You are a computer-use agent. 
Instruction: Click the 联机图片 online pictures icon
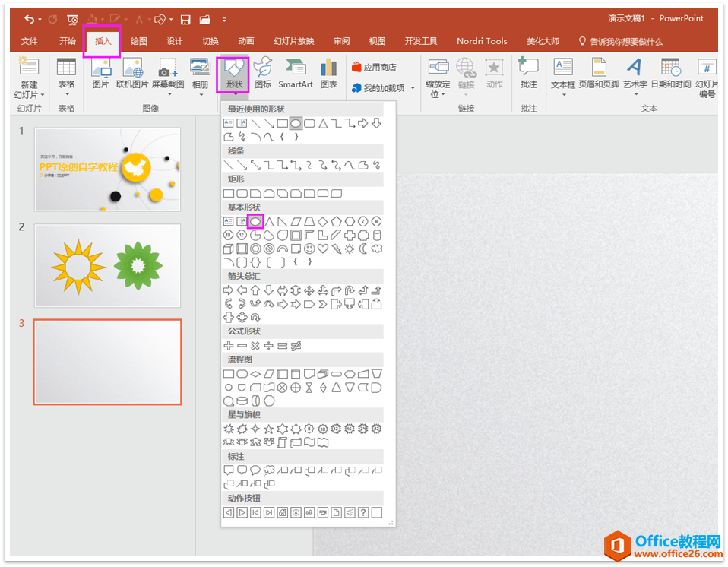click(x=133, y=74)
